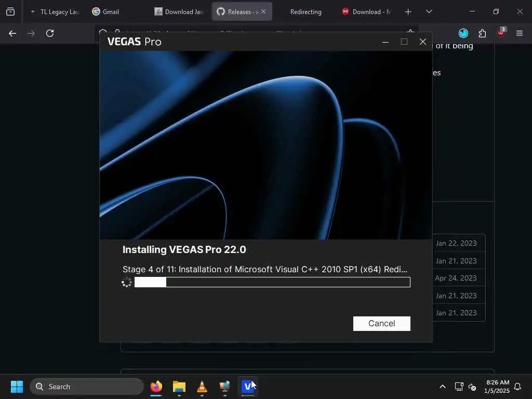
Task: Close the VEGAS Pro installer window
Action: [x=423, y=42]
